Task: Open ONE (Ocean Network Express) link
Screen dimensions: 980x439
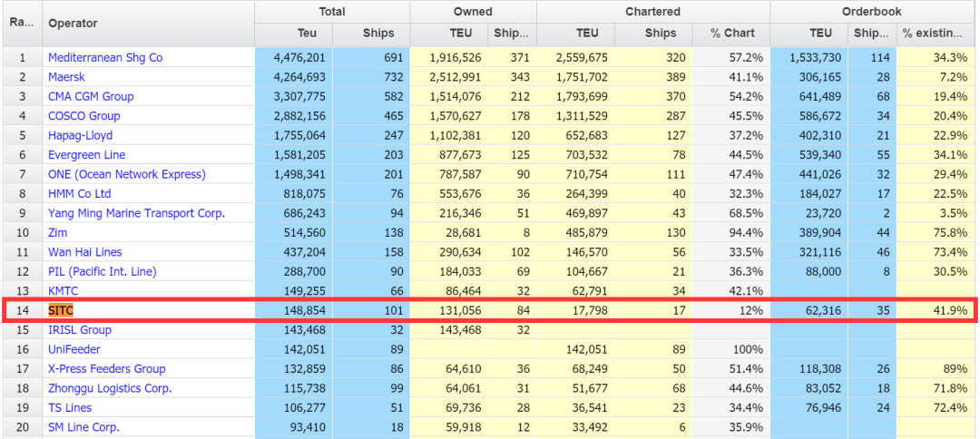Action: (x=127, y=174)
